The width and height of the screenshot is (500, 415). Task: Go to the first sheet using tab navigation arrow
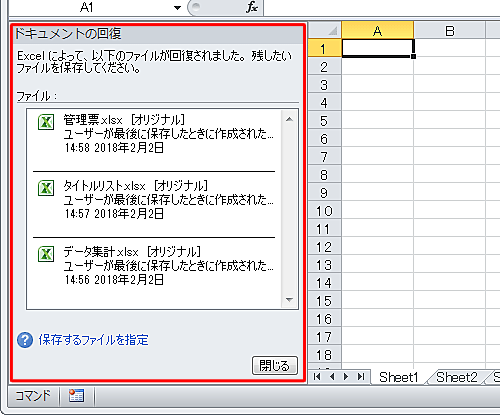(317, 376)
